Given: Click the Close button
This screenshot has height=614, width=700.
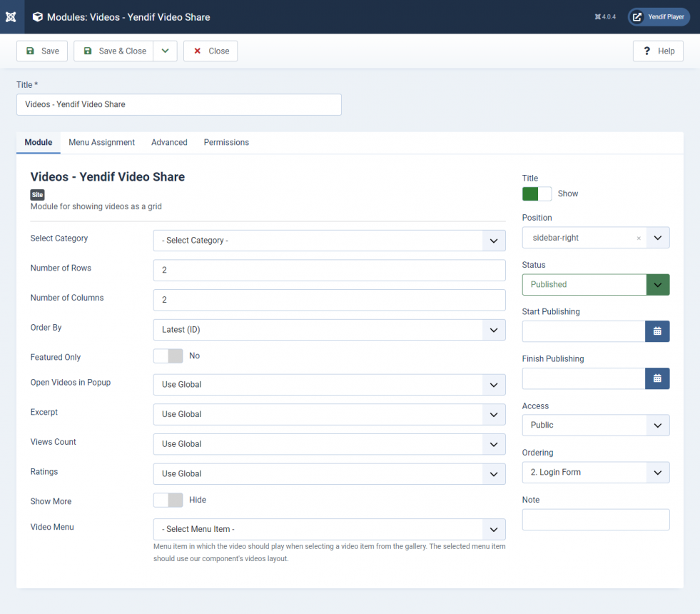Looking at the screenshot, I should point(210,51).
